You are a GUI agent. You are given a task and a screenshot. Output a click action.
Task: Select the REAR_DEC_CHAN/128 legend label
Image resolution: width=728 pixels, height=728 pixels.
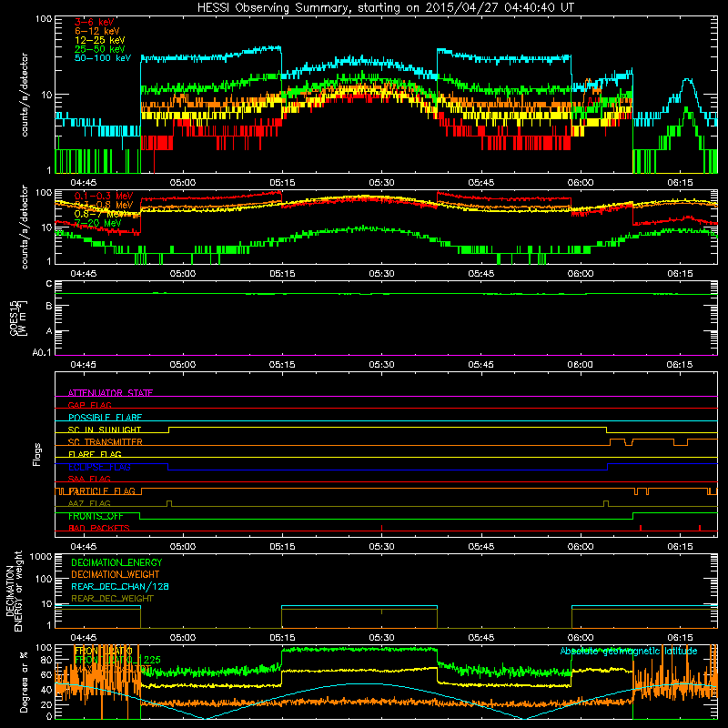pos(120,587)
